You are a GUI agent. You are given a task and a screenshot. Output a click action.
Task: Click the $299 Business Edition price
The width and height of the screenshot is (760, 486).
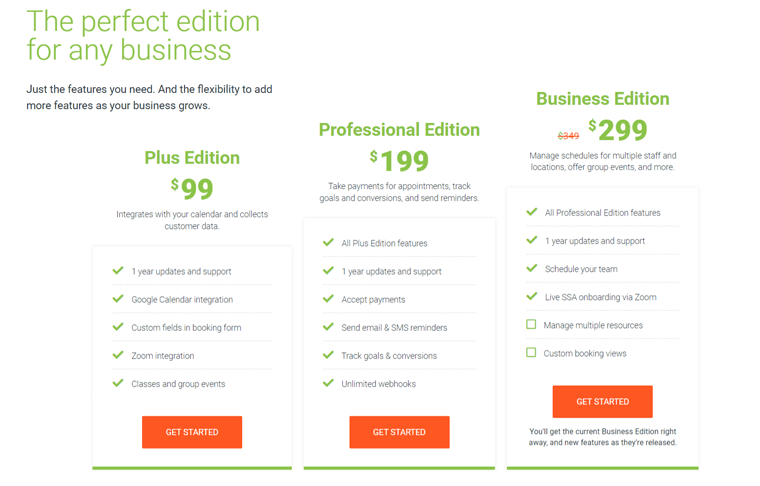[x=618, y=130]
